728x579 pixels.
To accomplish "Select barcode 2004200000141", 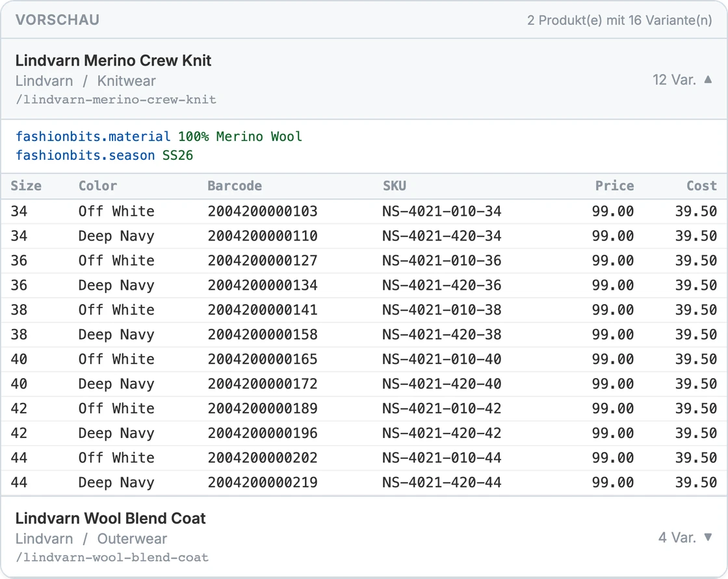I will [263, 310].
